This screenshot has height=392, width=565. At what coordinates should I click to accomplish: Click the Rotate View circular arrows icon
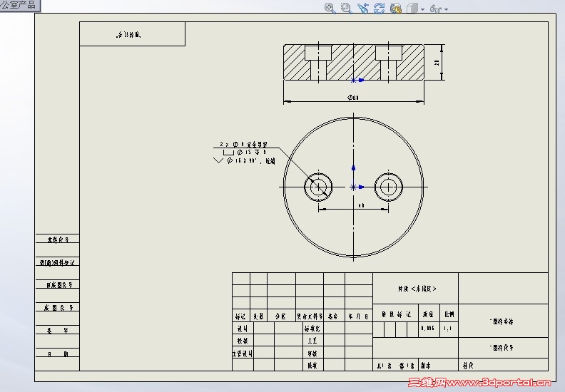[x=379, y=9]
